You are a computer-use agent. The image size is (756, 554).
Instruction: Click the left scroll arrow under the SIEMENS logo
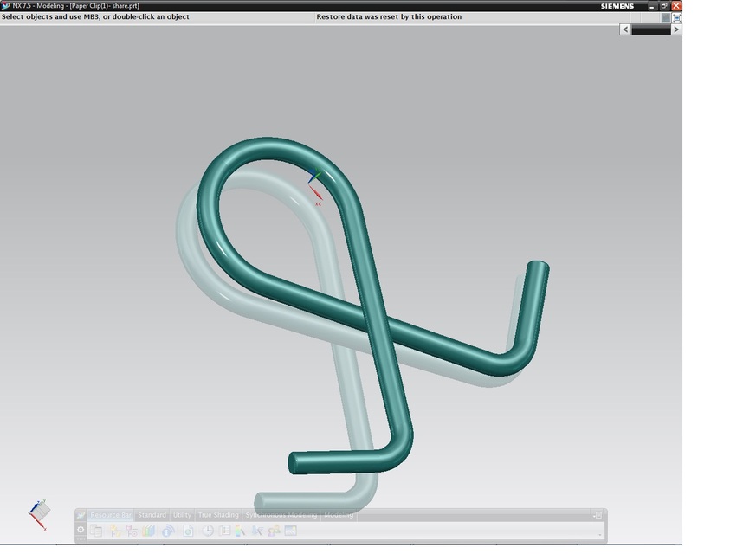(624, 29)
